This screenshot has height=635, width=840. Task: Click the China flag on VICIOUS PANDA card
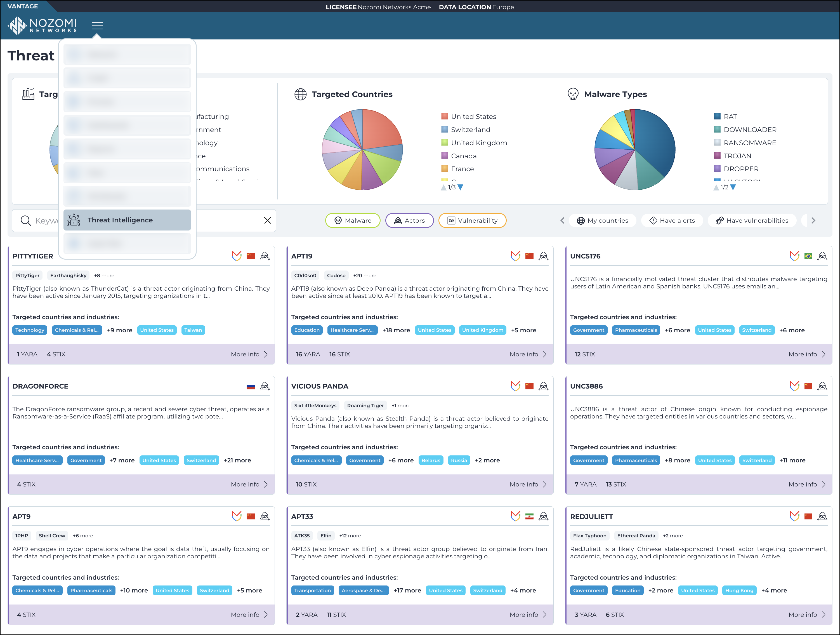(x=529, y=386)
